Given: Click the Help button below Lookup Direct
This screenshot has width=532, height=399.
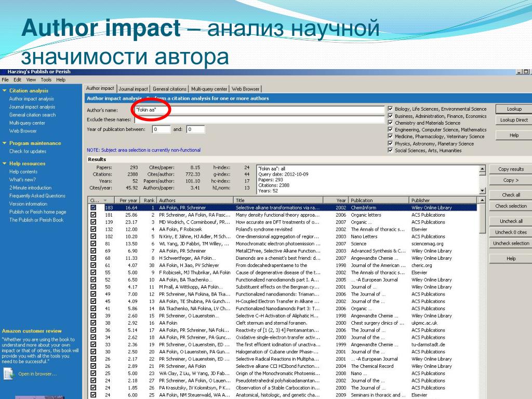Looking at the screenshot, I should tap(514, 135).
